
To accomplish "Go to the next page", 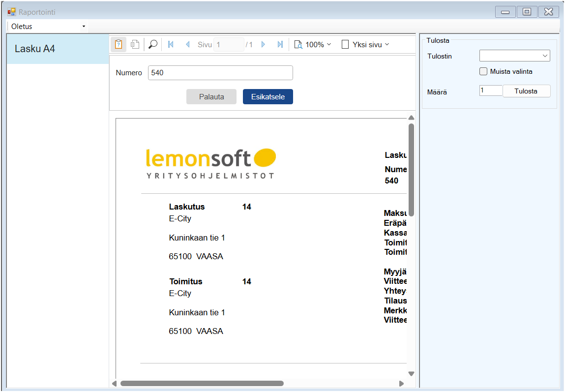I will pyautogui.click(x=263, y=45).
